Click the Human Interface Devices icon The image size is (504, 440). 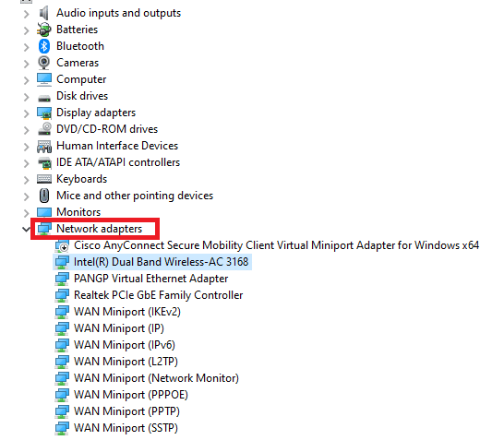click(x=44, y=147)
